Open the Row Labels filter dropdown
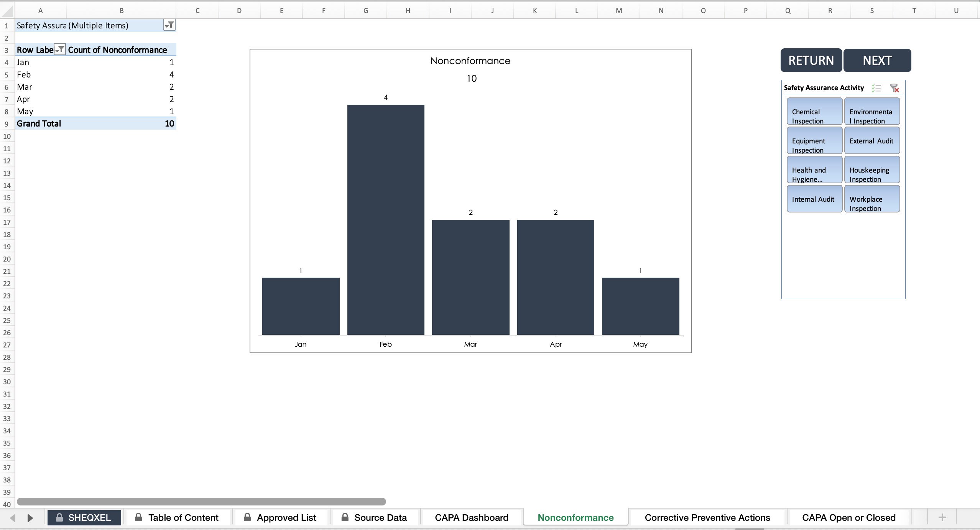 (60, 49)
